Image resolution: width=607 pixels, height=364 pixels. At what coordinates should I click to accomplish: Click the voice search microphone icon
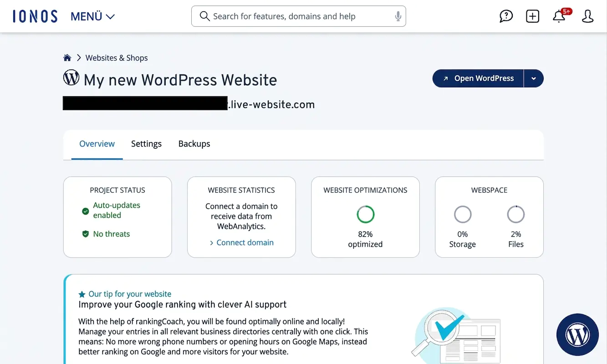click(x=398, y=16)
